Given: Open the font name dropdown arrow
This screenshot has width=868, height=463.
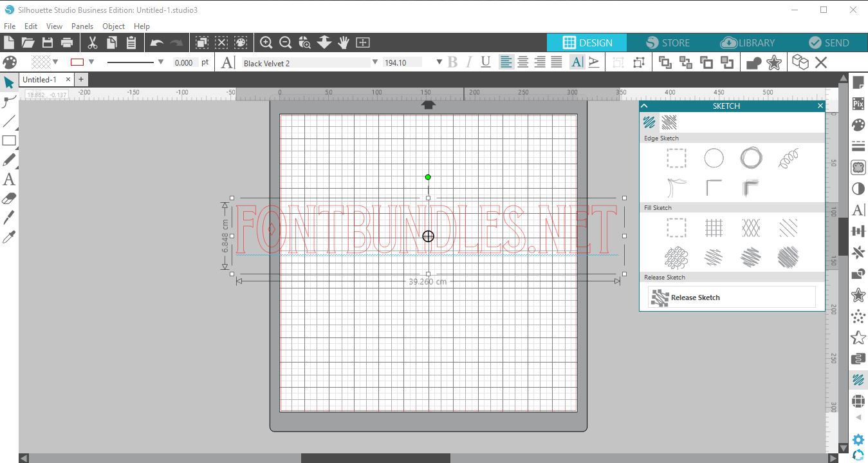Looking at the screenshot, I should point(375,62).
